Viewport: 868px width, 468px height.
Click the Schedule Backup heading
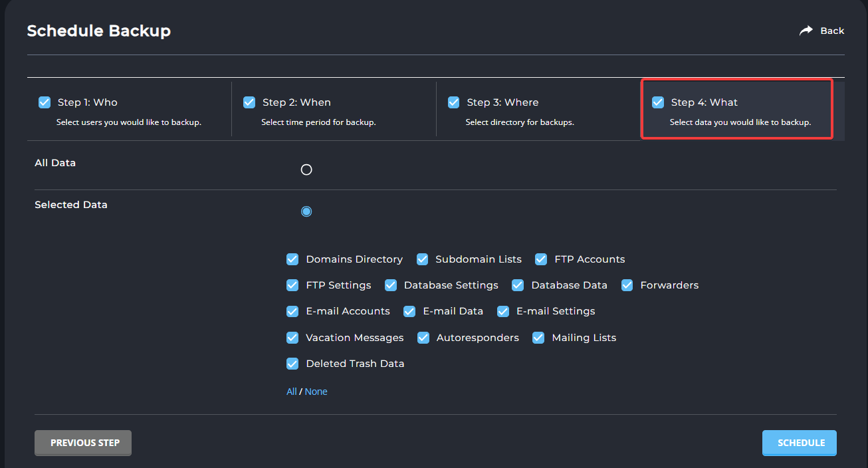pyautogui.click(x=99, y=31)
